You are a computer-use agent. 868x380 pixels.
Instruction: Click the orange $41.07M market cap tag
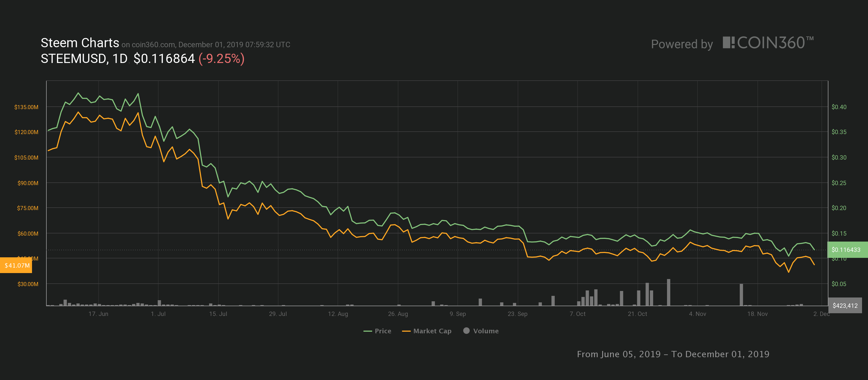pos(17,265)
